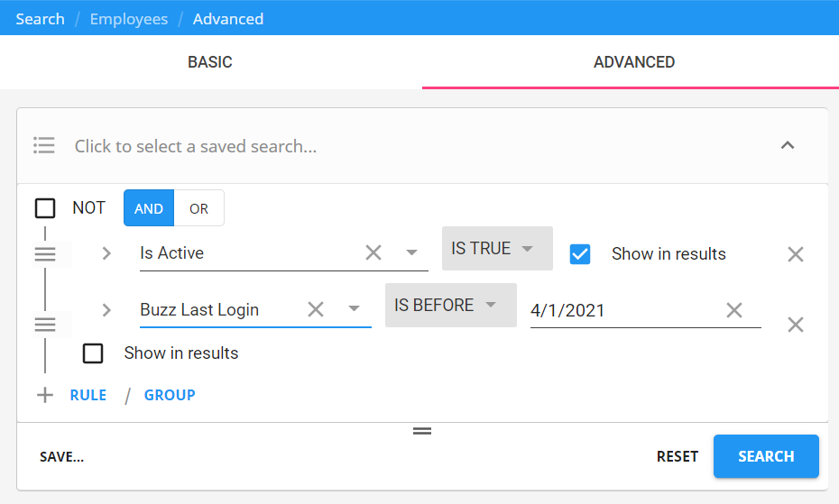Image resolution: width=839 pixels, height=504 pixels.
Task: Uncheck Show in results for Is Active
Action: tap(580, 254)
